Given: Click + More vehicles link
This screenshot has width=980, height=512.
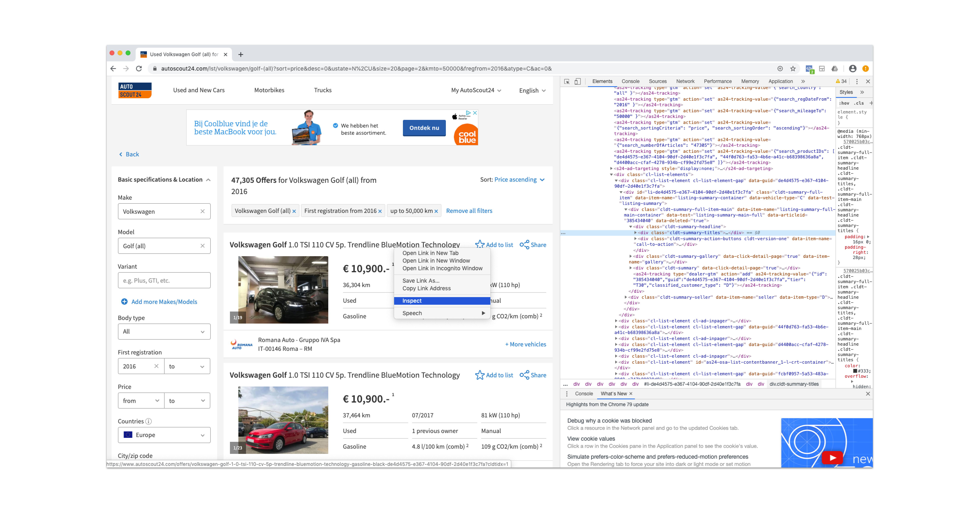Looking at the screenshot, I should click(525, 344).
